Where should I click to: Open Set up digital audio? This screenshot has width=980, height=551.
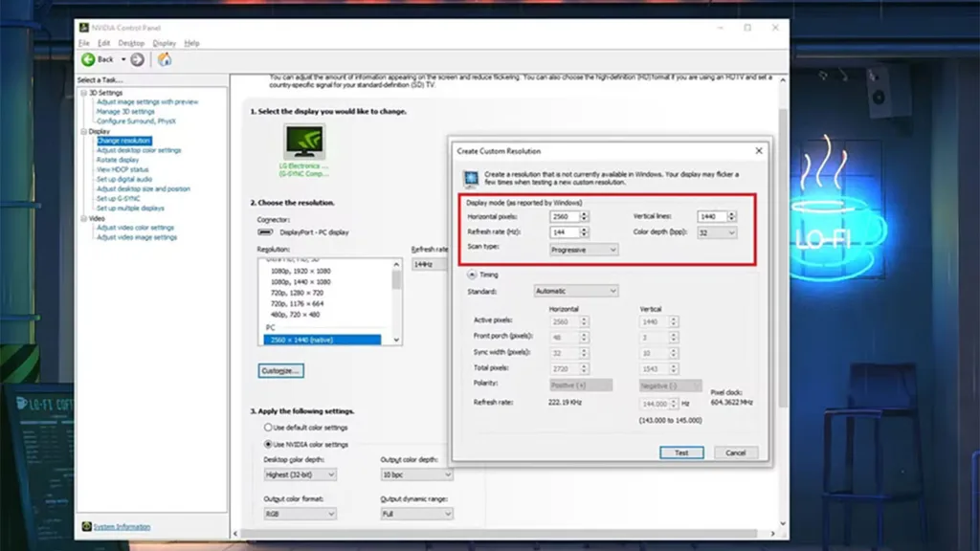124,179
